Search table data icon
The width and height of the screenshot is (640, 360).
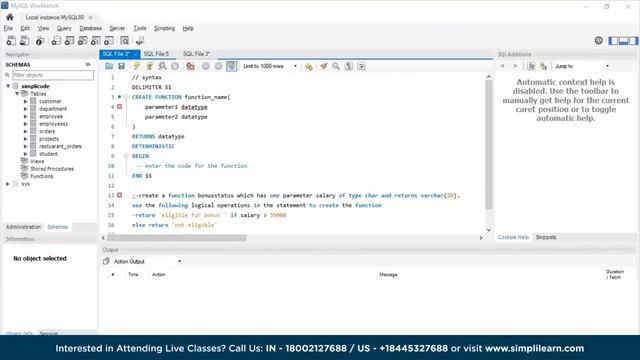click(x=124, y=40)
